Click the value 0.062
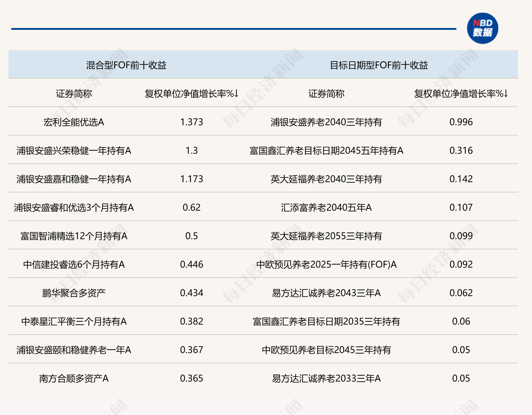 point(461,293)
